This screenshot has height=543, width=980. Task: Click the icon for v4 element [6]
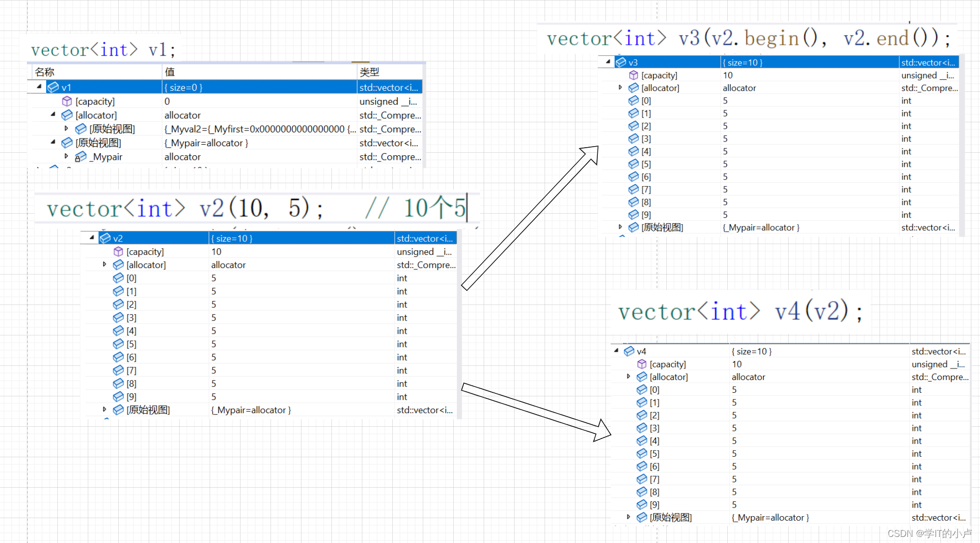tap(642, 466)
